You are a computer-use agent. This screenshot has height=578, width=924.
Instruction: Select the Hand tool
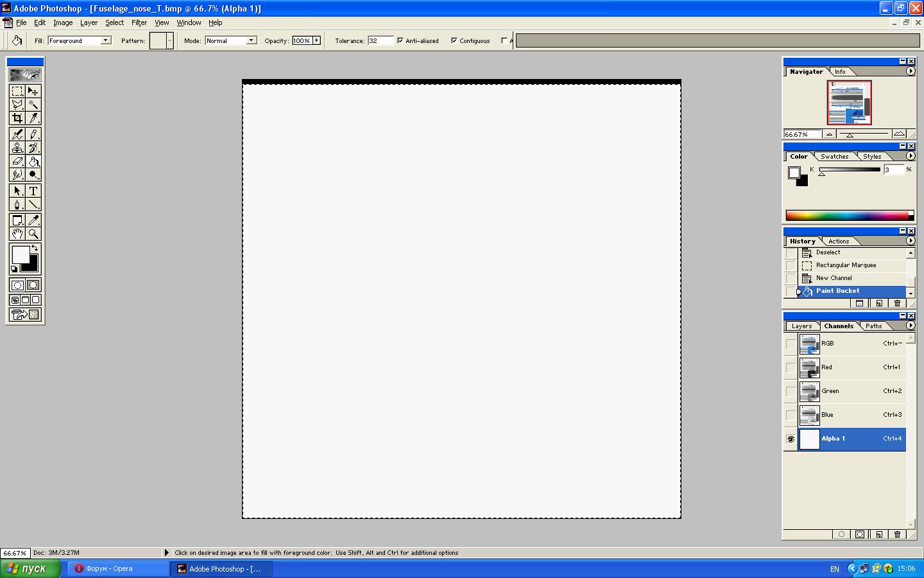tap(17, 234)
